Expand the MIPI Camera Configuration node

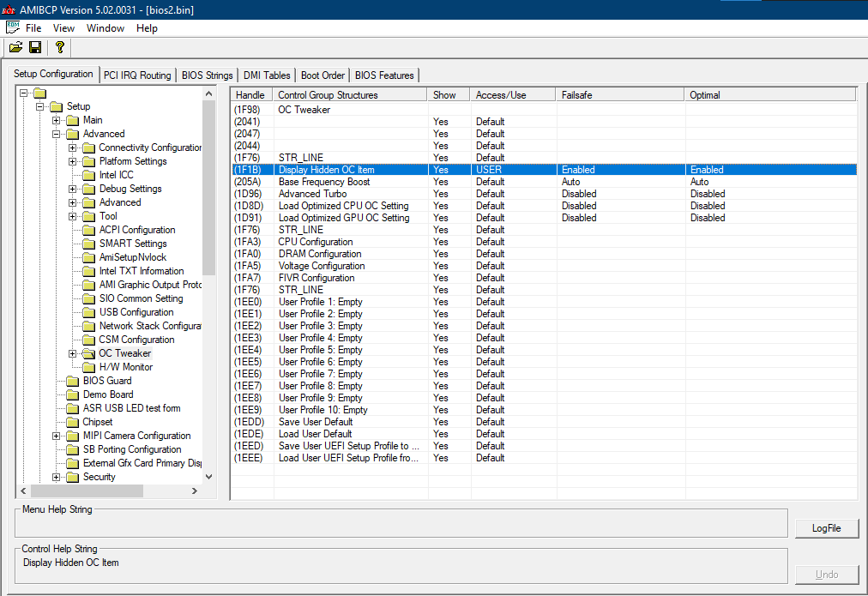click(x=56, y=436)
